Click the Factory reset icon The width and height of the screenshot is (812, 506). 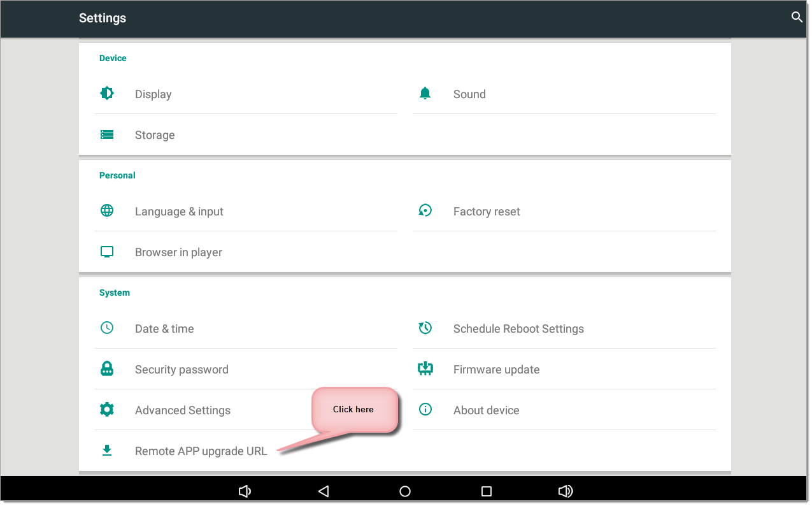[x=425, y=210]
